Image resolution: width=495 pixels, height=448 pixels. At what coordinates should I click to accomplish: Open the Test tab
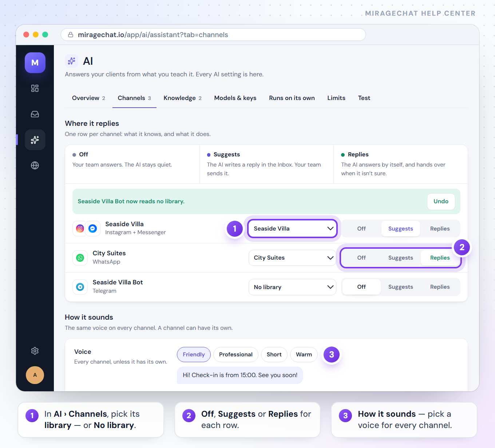tap(364, 98)
